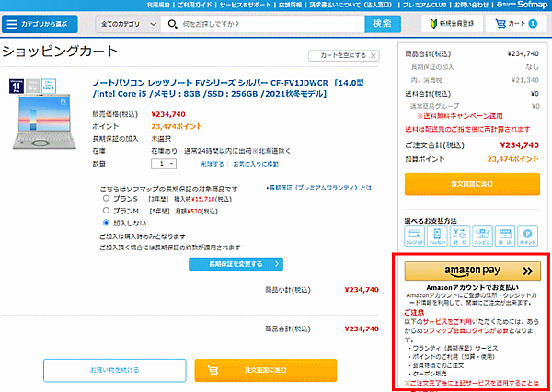
Task: Open the quantity dropdown
Action: click(x=162, y=164)
